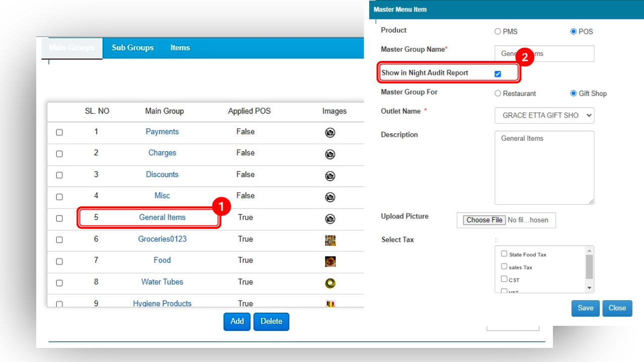Switch to the Sub Groups tab

click(132, 48)
